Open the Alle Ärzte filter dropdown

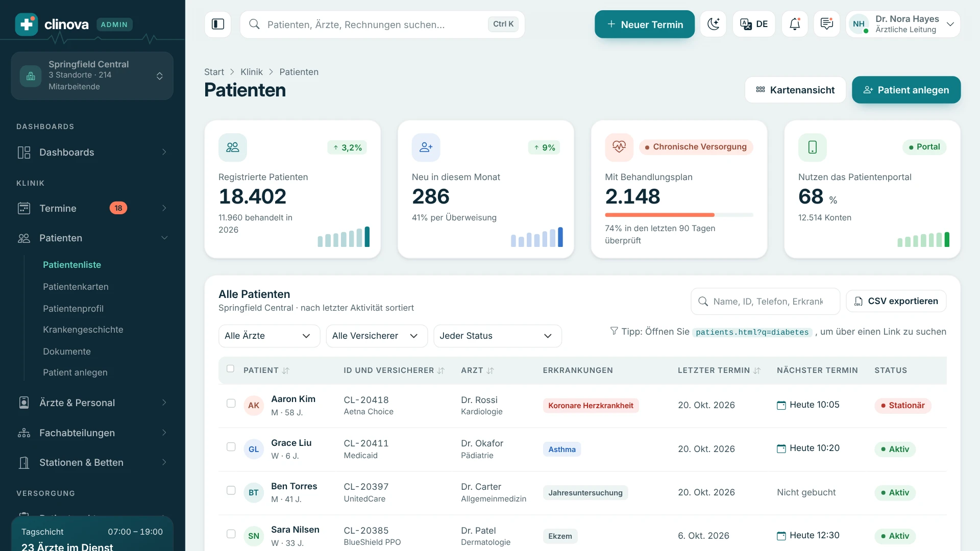point(269,336)
